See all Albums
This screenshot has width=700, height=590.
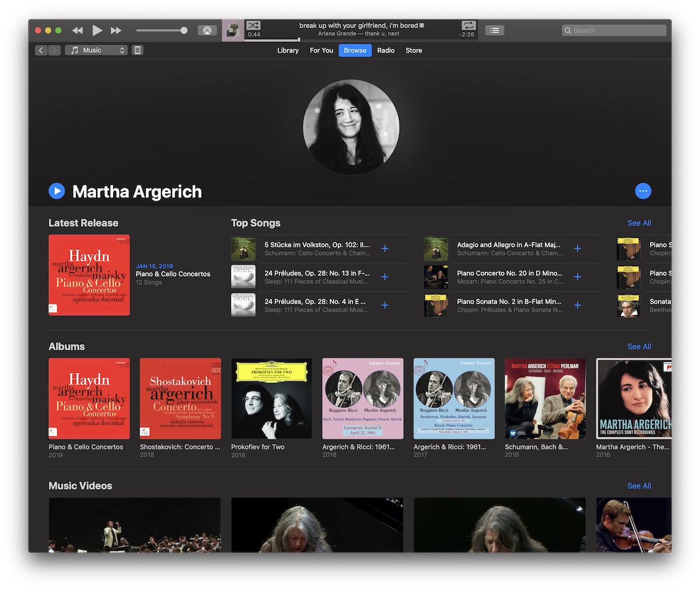tap(639, 347)
